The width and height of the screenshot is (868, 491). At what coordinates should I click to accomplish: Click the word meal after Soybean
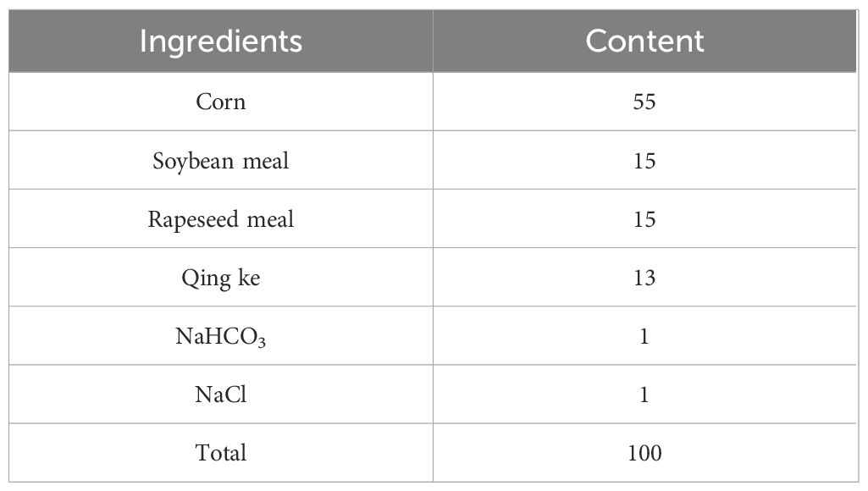tap(263, 161)
